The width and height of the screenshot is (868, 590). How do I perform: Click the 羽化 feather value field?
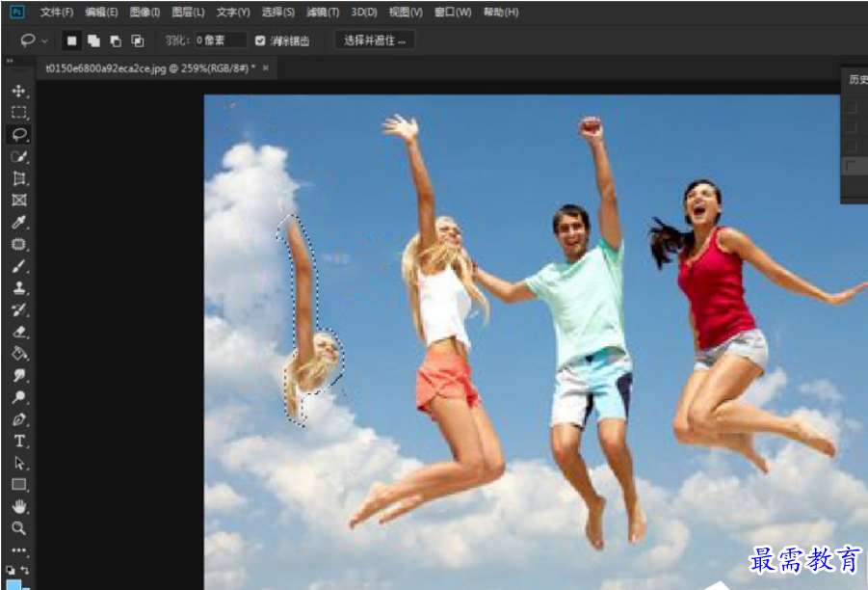(x=221, y=40)
